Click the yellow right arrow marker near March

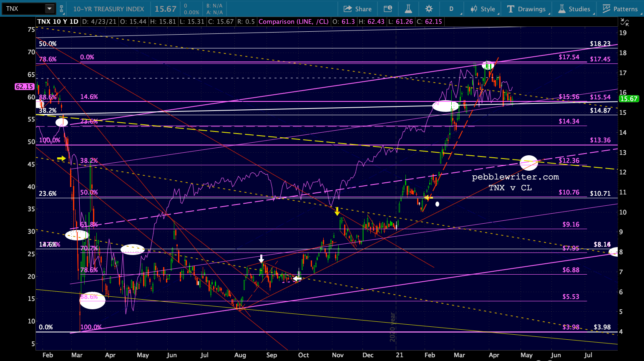(61, 159)
